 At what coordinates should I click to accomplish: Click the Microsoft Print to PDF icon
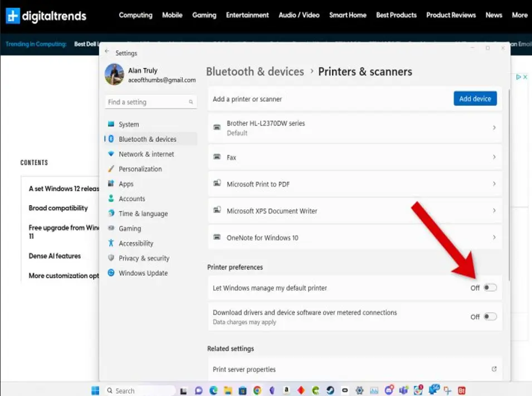click(217, 183)
